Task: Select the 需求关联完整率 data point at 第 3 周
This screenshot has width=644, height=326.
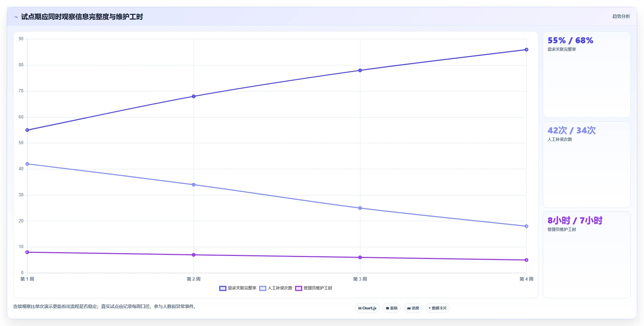Action: click(360, 70)
